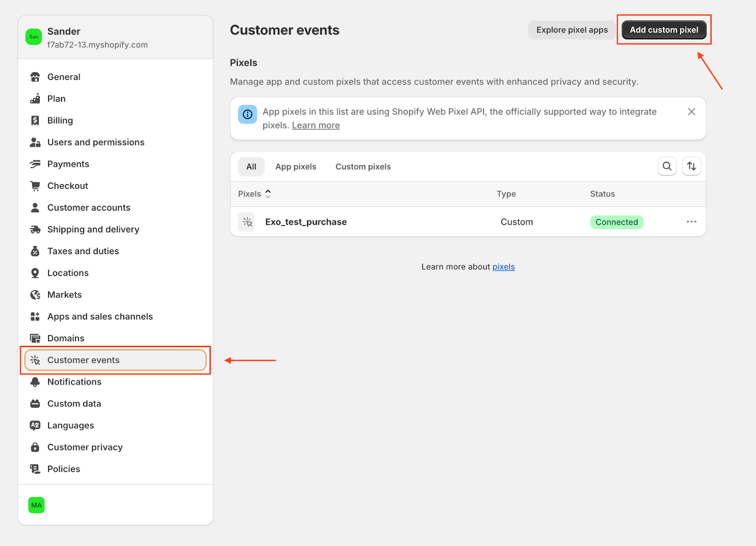Click the Billing receipt icon
The image size is (756, 546).
[35, 120]
